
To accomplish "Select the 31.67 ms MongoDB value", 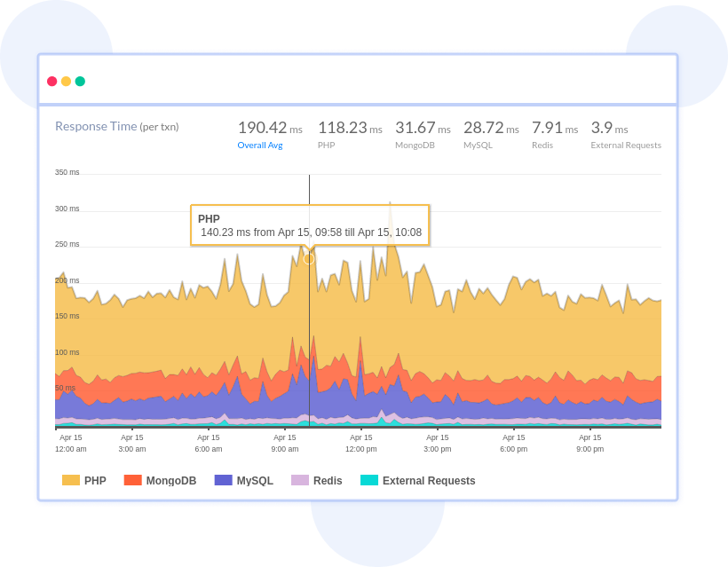I will click(x=423, y=128).
